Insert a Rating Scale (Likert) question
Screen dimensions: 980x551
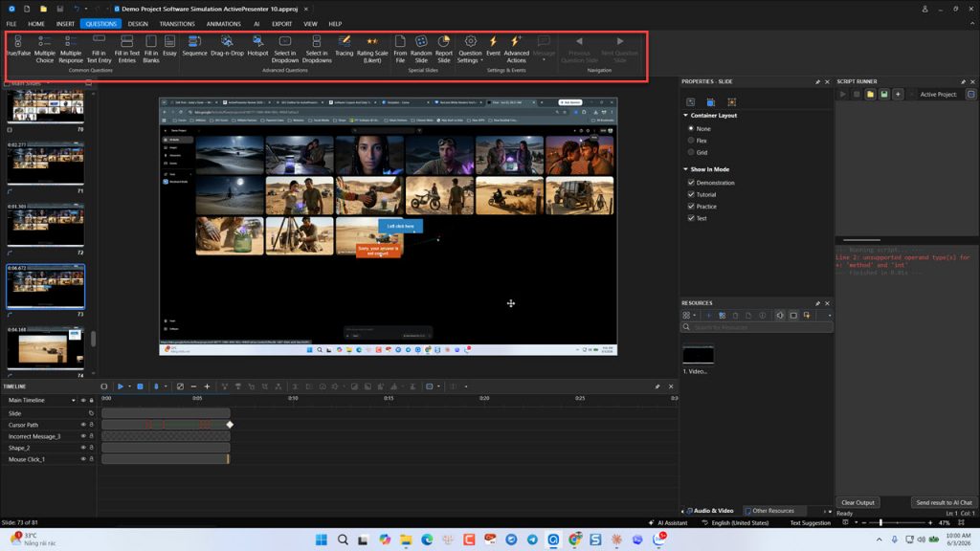click(372, 49)
